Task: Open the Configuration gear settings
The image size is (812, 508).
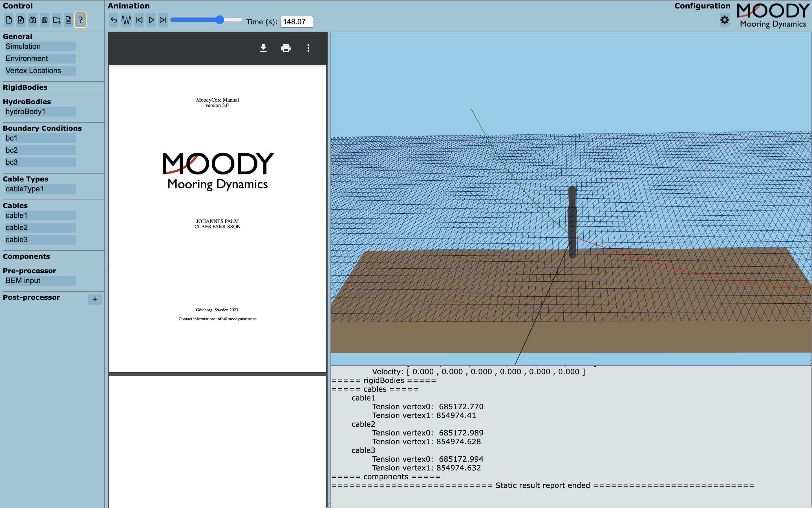Action: point(725,20)
